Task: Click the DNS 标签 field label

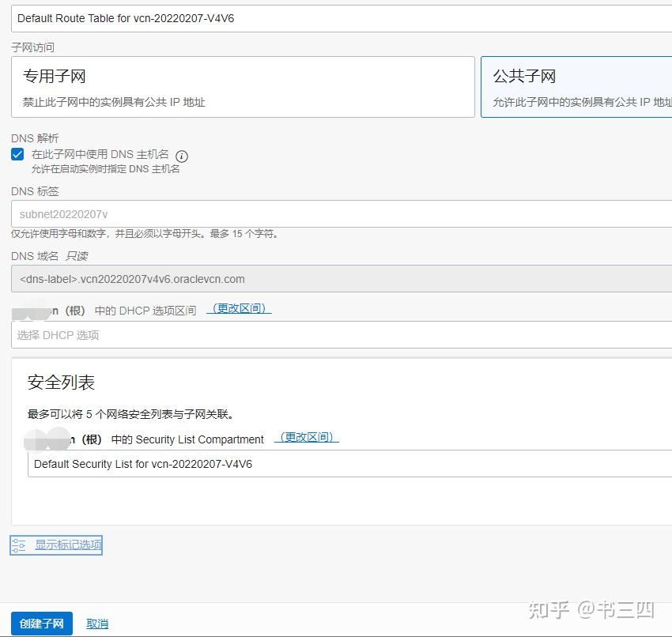Action: pyautogui.click(x=35, y=191)
